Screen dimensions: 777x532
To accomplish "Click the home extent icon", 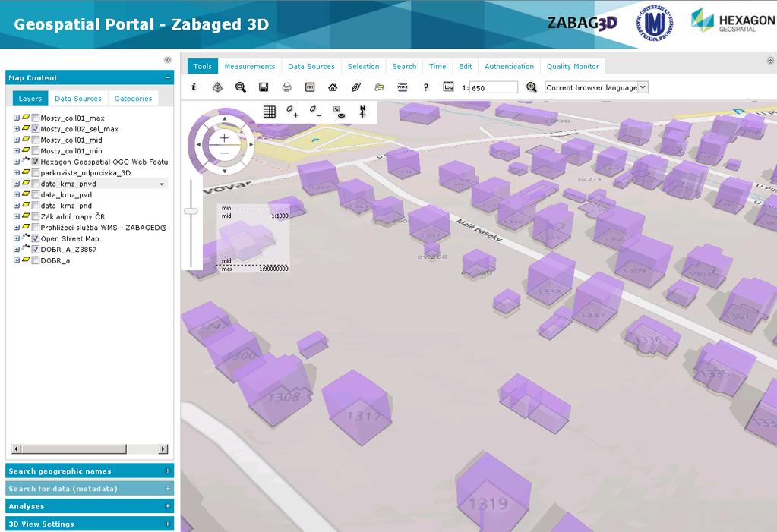I will pos(333,87).
